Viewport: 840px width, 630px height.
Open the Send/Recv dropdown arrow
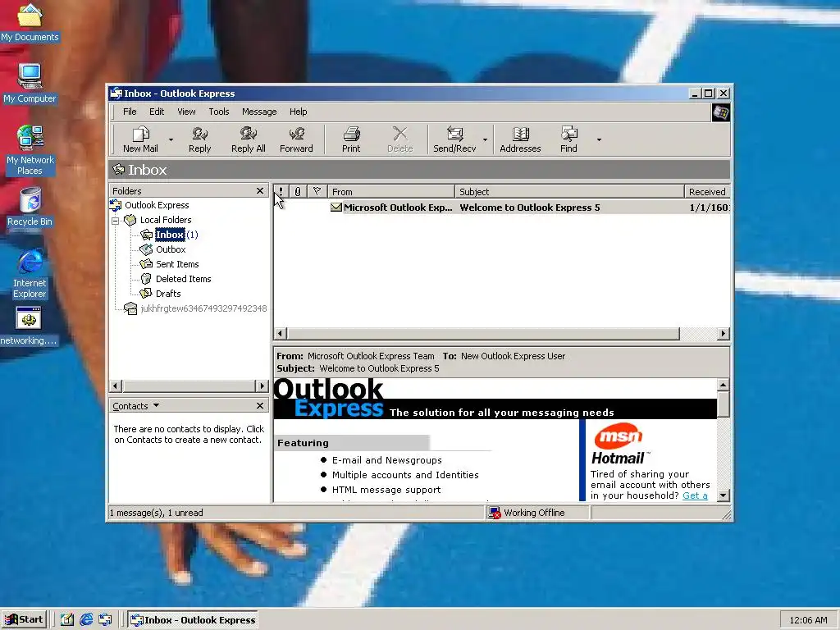point(485,139)
